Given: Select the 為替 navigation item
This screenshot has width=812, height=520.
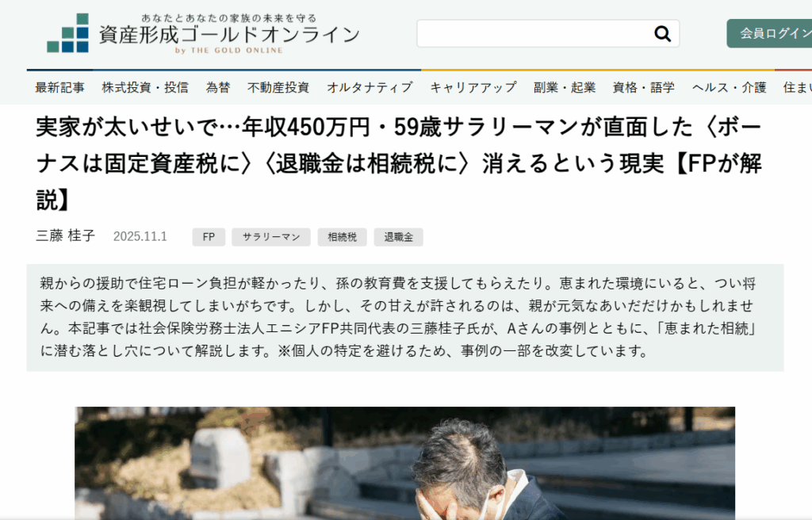Looking at the screenshot, I should [218, 88].
